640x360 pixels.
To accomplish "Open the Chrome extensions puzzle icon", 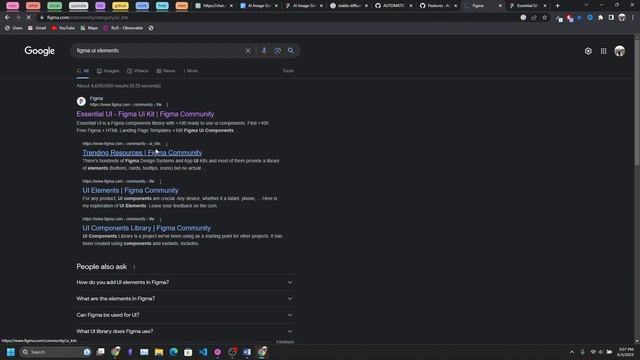I will pyautogui.click(x=600, y=18).
